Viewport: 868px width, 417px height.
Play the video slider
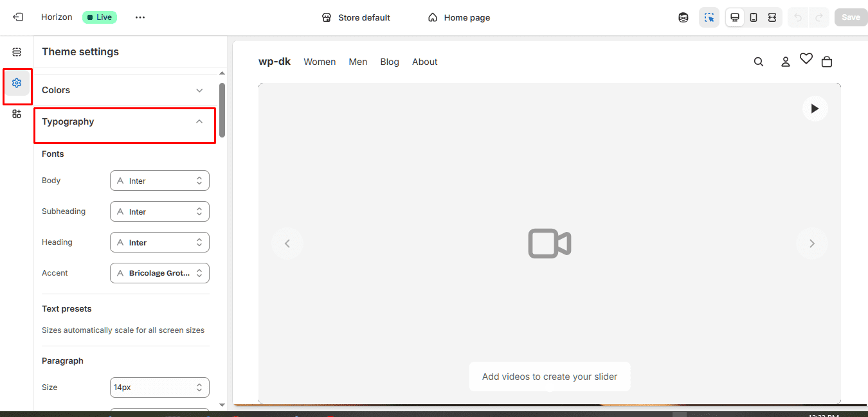pyautogui.click(x=815, y=109)
